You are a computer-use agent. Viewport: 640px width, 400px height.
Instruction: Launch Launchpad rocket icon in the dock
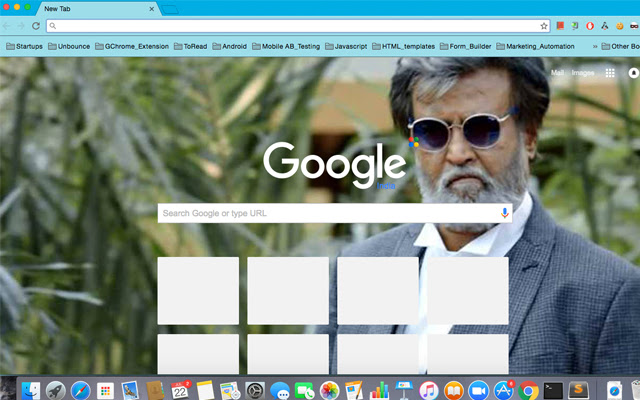tap(56, 391)
